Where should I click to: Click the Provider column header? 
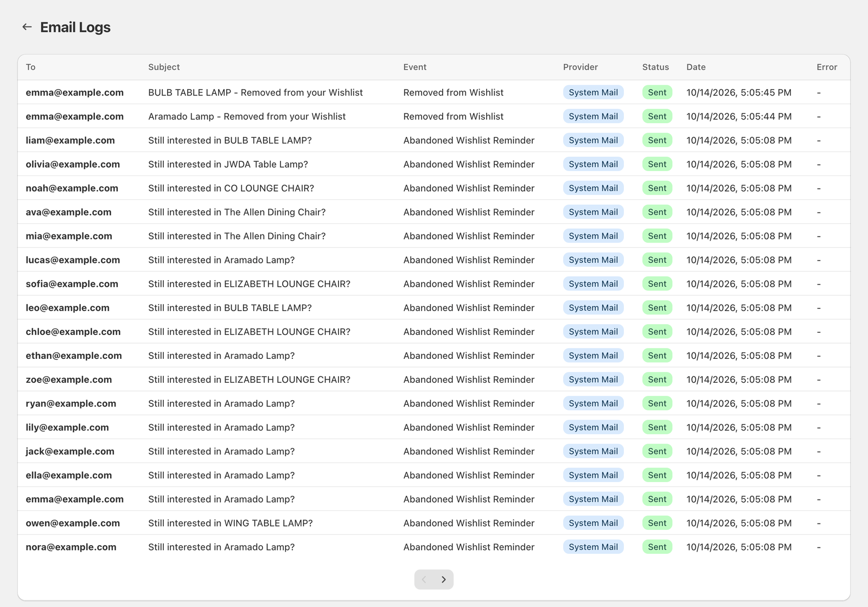pyautogui.click(x=580, y=67)
